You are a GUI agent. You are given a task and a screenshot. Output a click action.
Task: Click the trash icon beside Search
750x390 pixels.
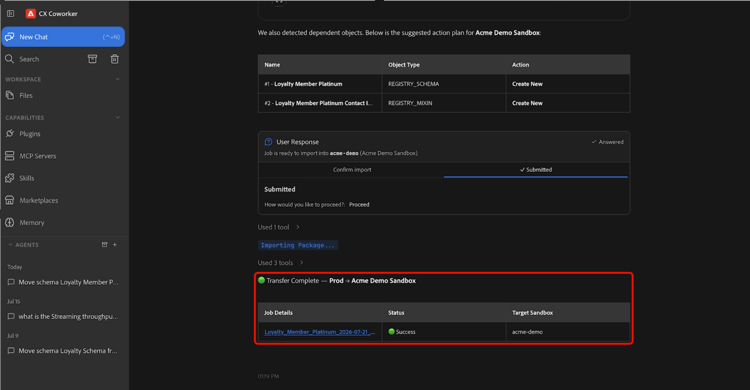(114, 59)
